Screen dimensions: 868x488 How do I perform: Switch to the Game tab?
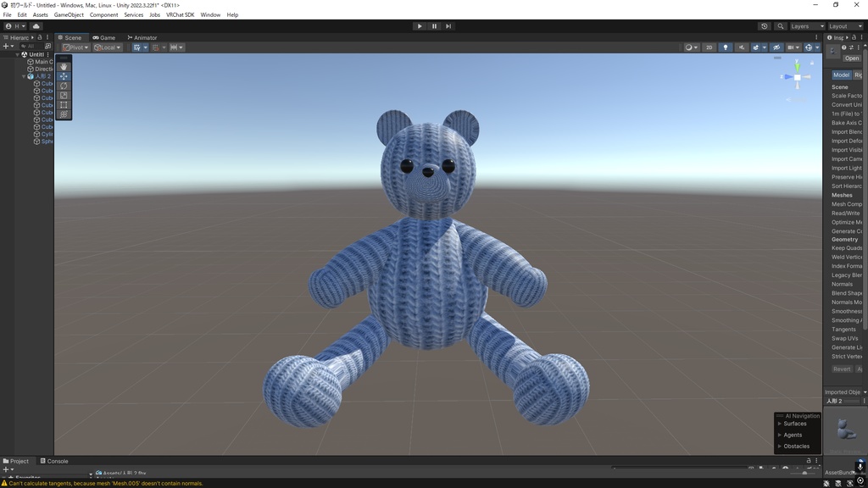[104, 37]
